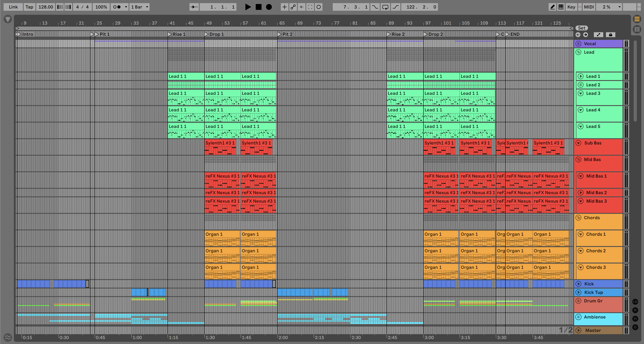The height and width of the screenshot is (344, 644).
Task: Switch to Session View icon
Action: [637, 29]
